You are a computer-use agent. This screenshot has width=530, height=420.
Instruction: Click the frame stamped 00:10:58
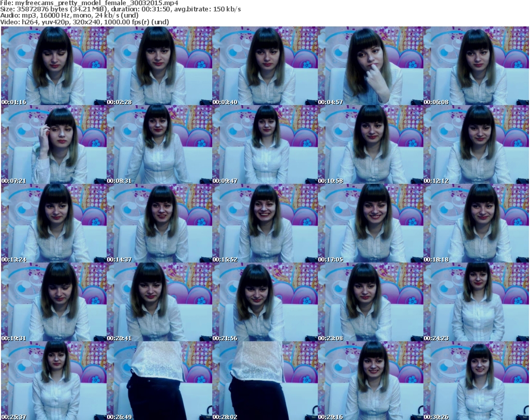click(x=371, y=144)
